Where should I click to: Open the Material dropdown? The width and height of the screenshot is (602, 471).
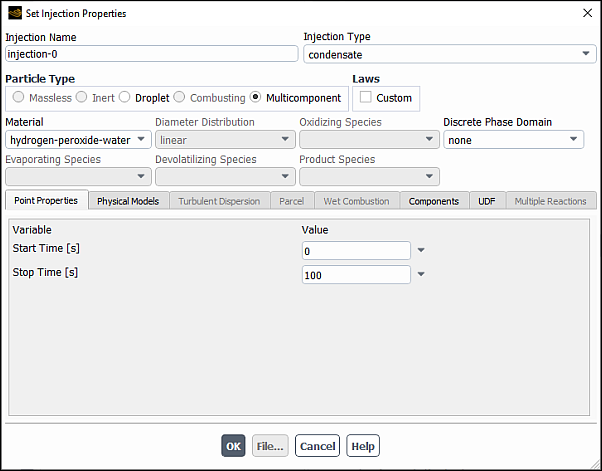pos(78,140)
